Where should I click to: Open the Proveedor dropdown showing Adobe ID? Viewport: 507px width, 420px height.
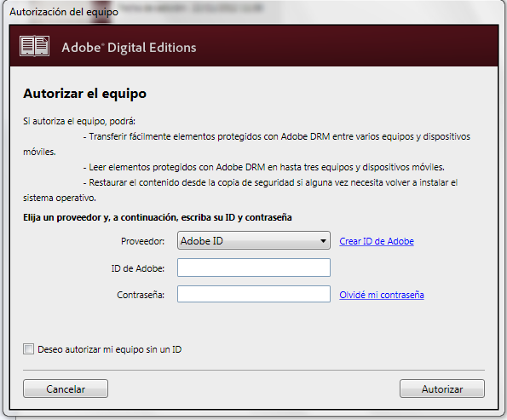pos(254,240)
